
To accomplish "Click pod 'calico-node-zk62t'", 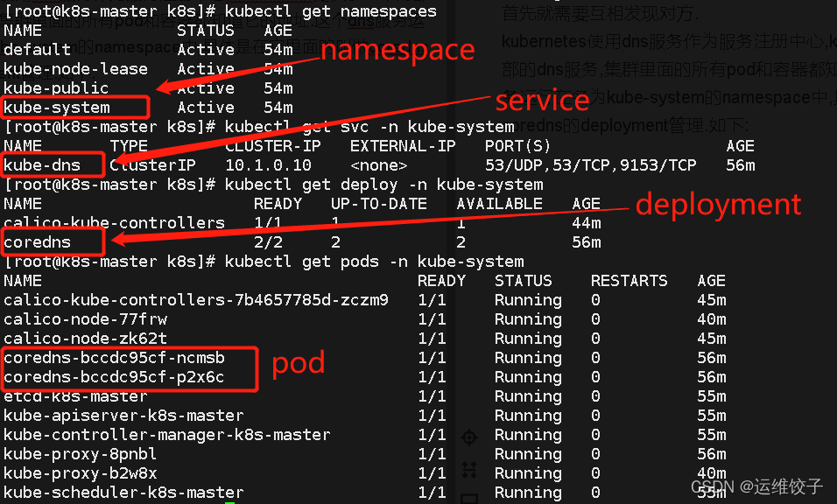I will (85, 338).
